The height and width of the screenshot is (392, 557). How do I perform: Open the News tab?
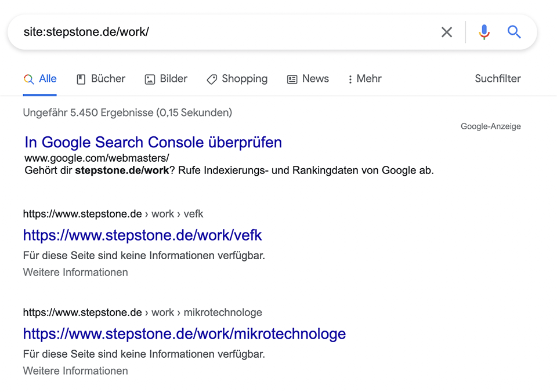click(308, 79)
